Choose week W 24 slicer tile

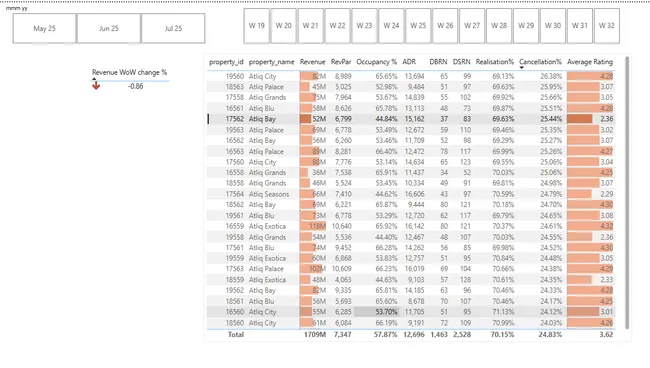click(391, 26)
